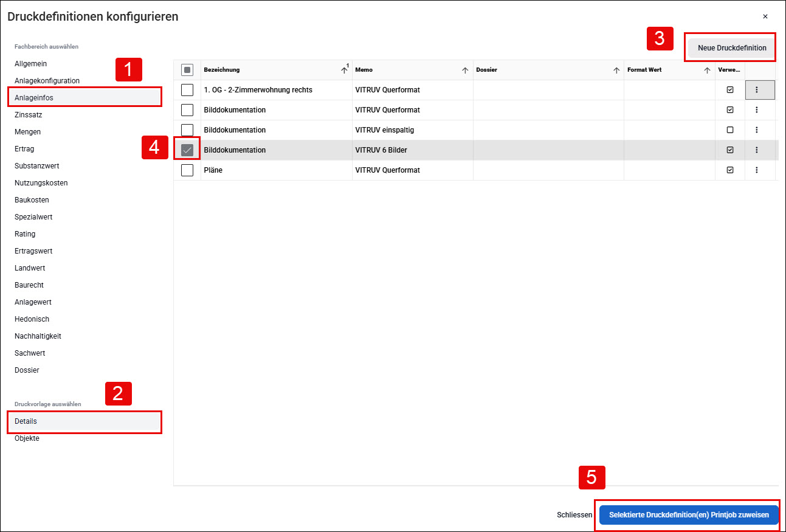
Task: Assign selected Druckdefinition(en) to Printjob
Action: (x=689, y=515)
